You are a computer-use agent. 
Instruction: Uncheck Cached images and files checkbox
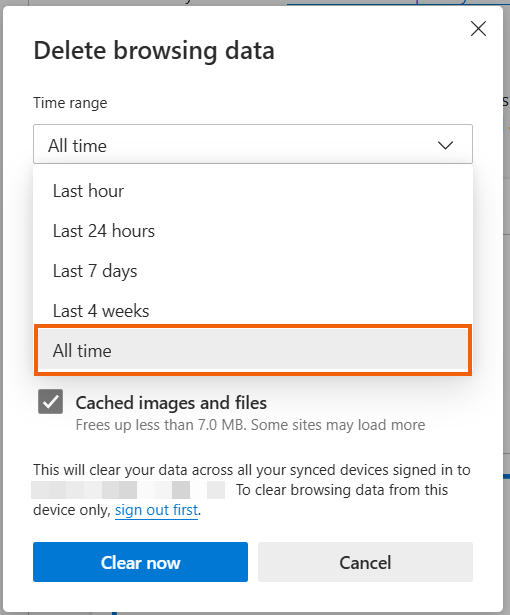coord(51,402)
